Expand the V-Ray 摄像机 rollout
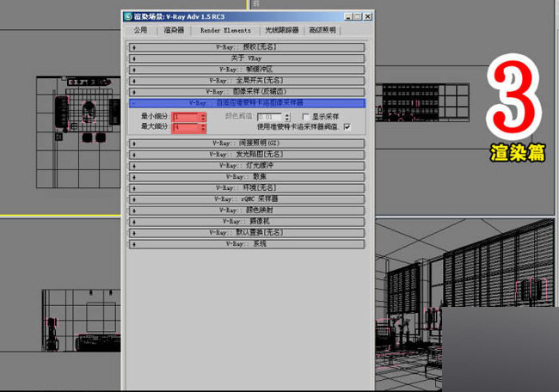The image size is (559, 392). coord(247,222)
